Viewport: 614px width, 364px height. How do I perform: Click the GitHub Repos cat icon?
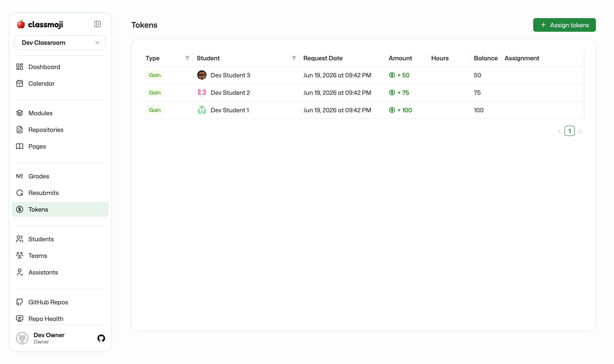point(20,302)
